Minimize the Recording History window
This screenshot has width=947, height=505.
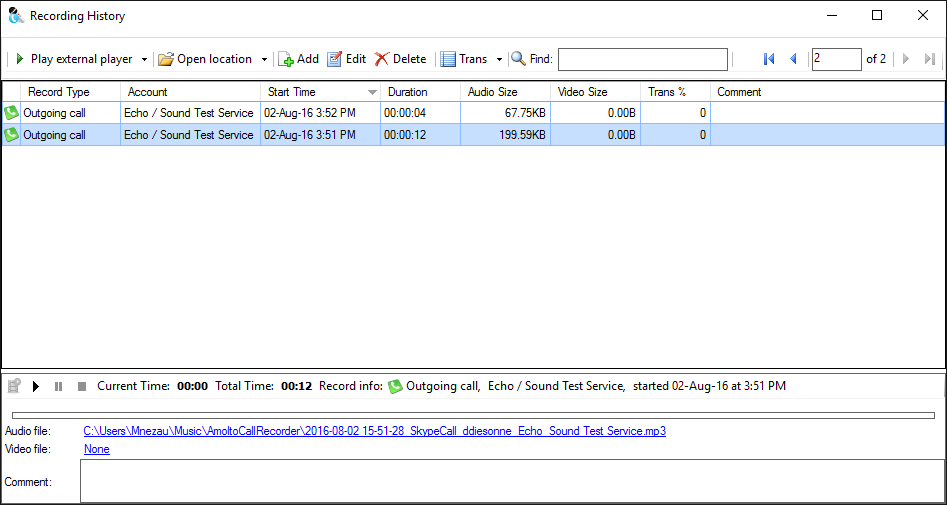pyautogui.click(x=832, y=16)
